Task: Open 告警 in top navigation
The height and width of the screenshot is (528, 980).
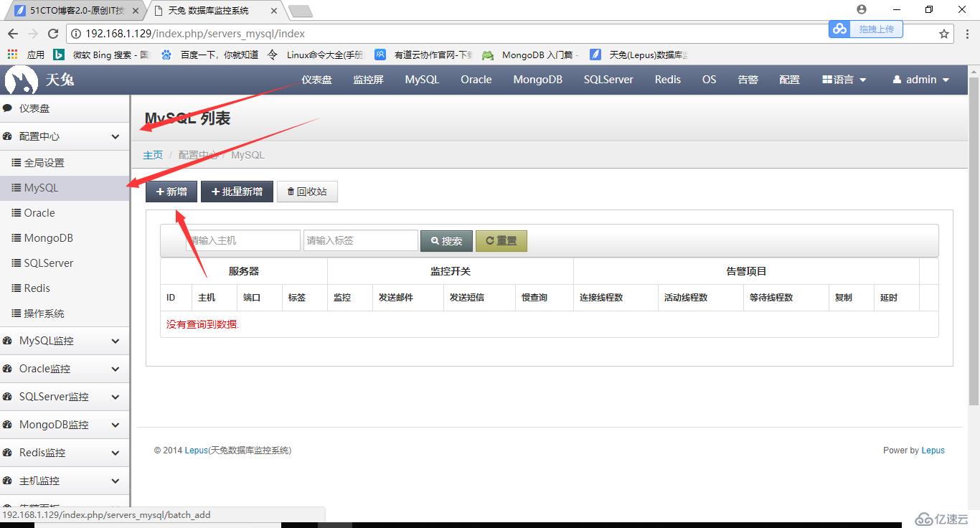Action: tap(748, 80)
